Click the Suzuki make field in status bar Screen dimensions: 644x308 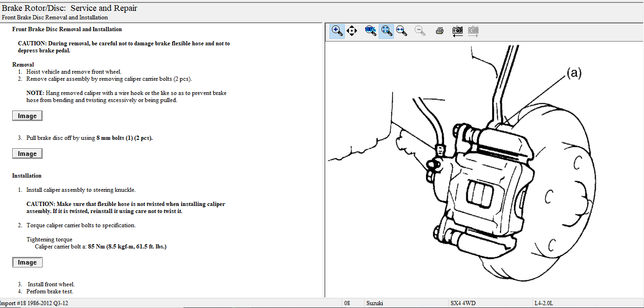(375, 303)
